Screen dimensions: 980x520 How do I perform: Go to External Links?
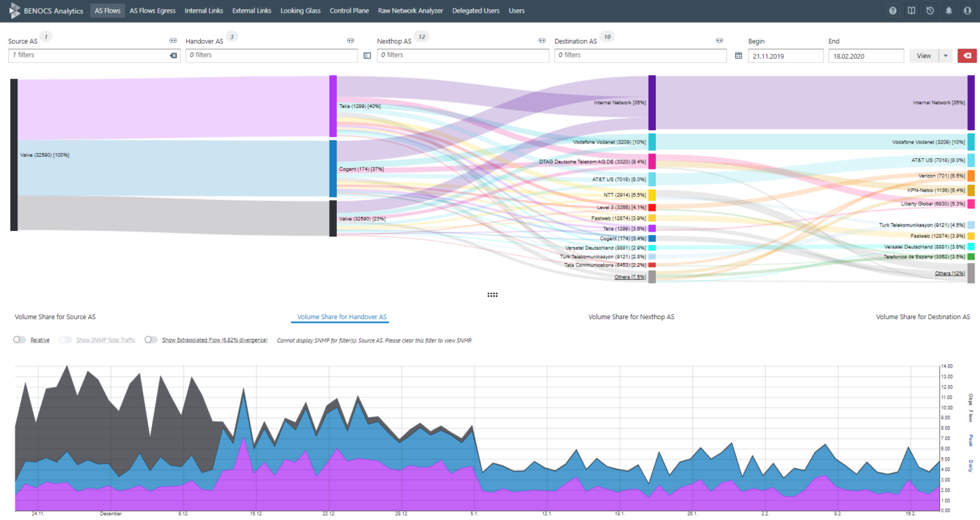tap(251, 10)
